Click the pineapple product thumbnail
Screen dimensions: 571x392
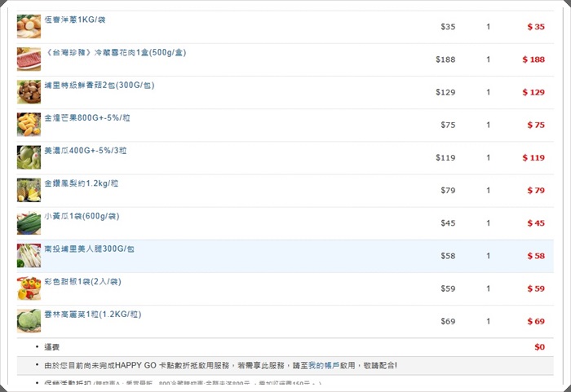pyautogui.click(x=29, y=190)
